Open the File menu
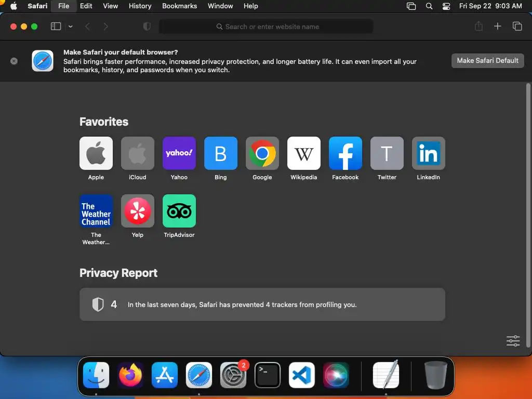This screenshot has width=532, height=399. pyautogui.click(x=63, y=6)
